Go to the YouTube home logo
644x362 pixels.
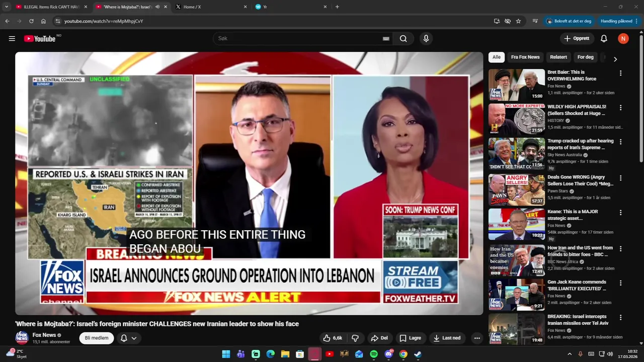(40, 39)
